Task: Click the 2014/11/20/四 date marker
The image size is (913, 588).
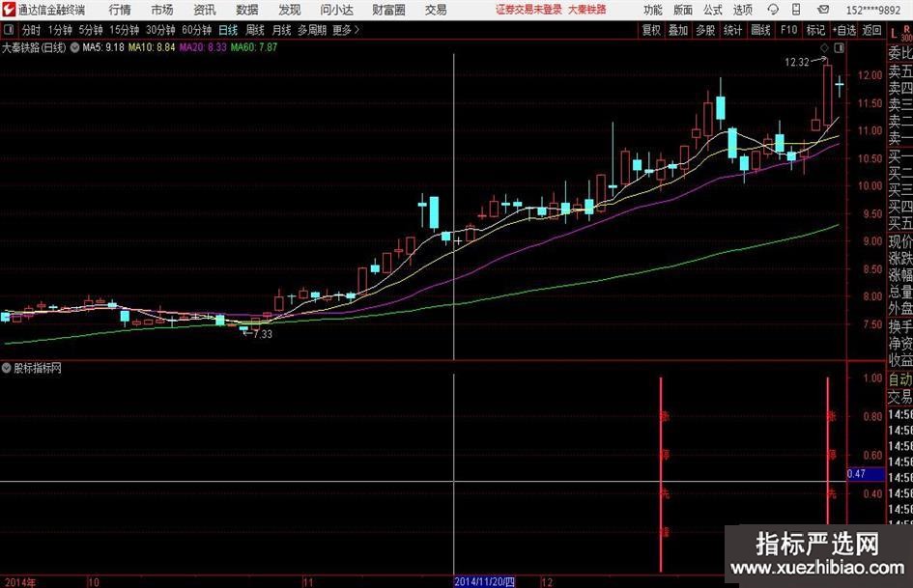Action: click(484, 581)
